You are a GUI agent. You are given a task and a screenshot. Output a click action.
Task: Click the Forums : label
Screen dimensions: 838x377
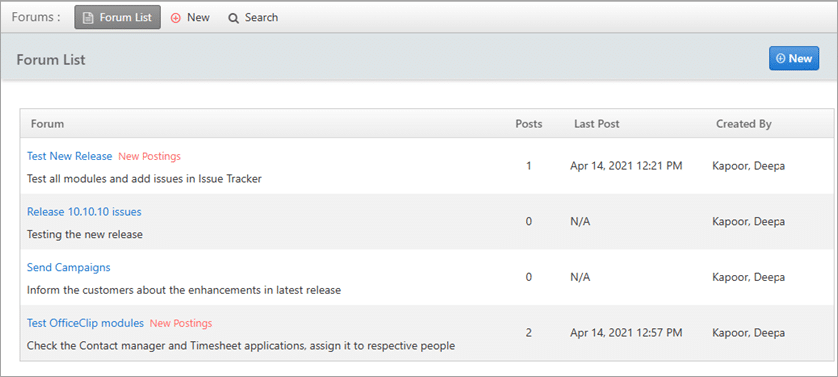(x=36, y=17)
